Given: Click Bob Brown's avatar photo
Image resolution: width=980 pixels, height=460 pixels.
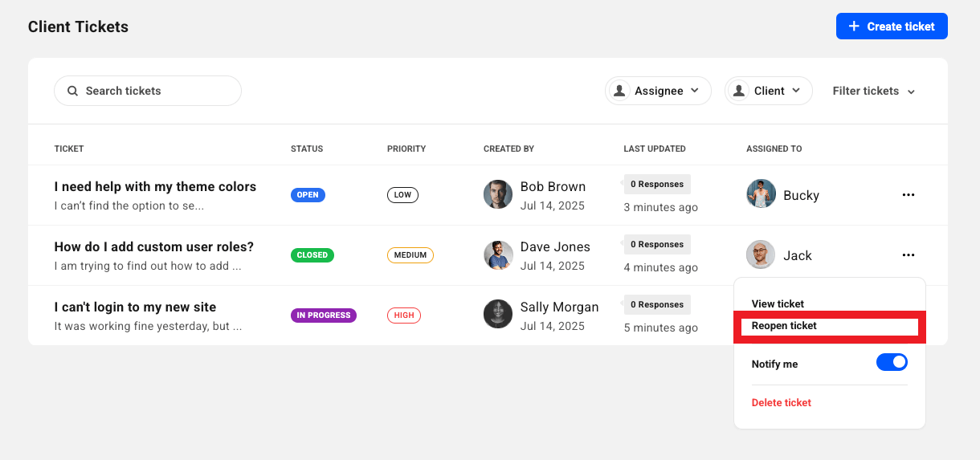Looking at the screenshot, I should 498,195.
